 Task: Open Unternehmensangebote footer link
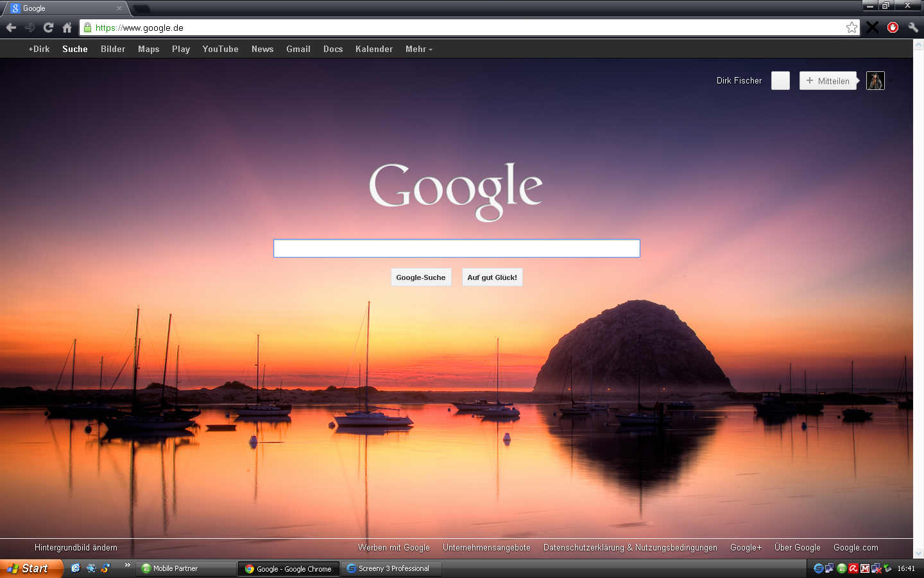point(486,548)
